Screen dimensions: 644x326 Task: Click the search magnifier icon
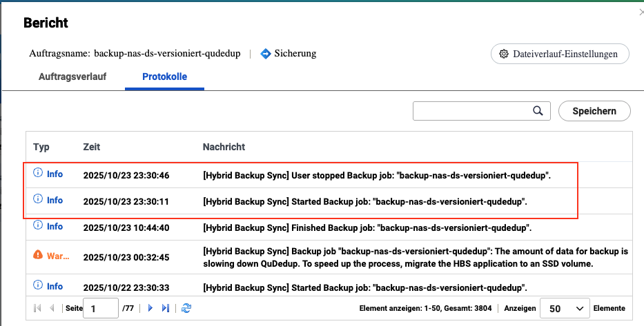pos(538,110)
